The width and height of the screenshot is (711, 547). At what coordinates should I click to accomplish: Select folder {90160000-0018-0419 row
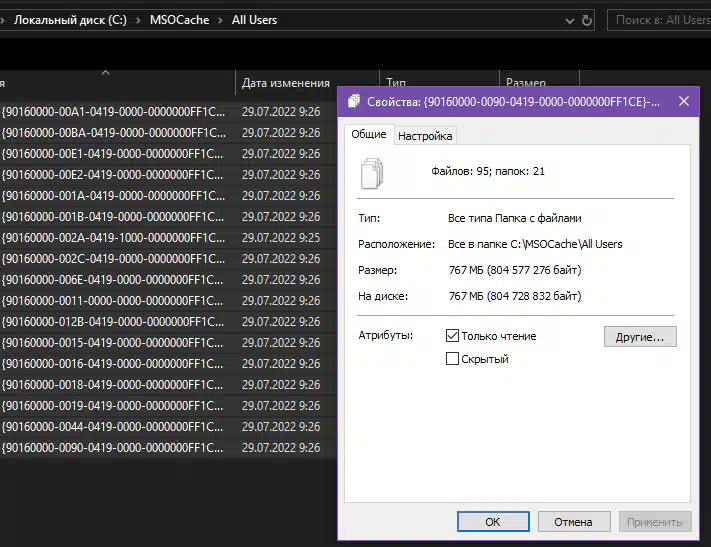pos(168,385)
